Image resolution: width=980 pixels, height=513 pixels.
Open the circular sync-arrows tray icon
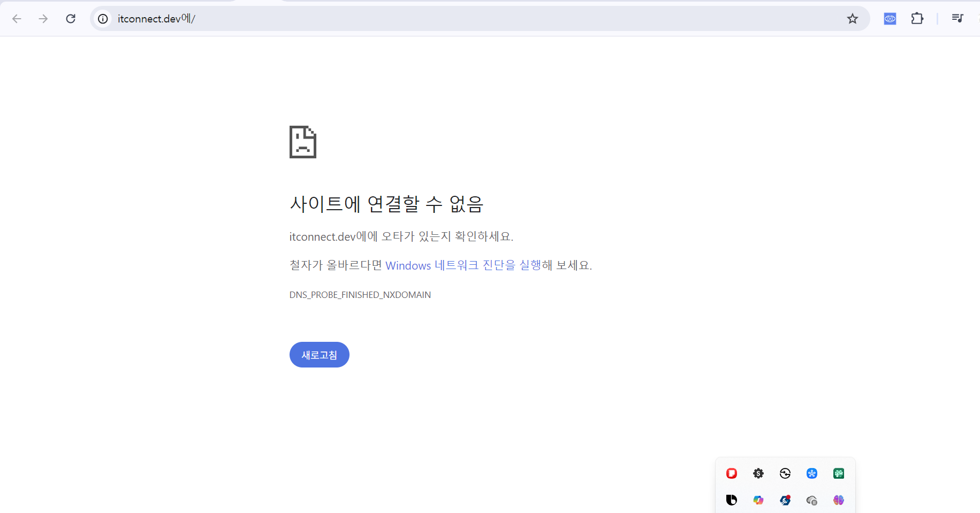pos(785,473)
